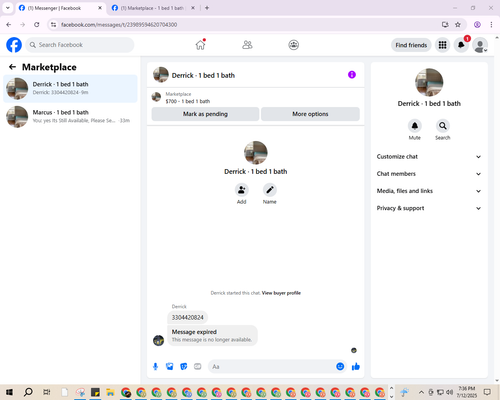Go back using Marketplace back arrow
500x400 pixels.
pyautogui.click(x=12, y=67)
